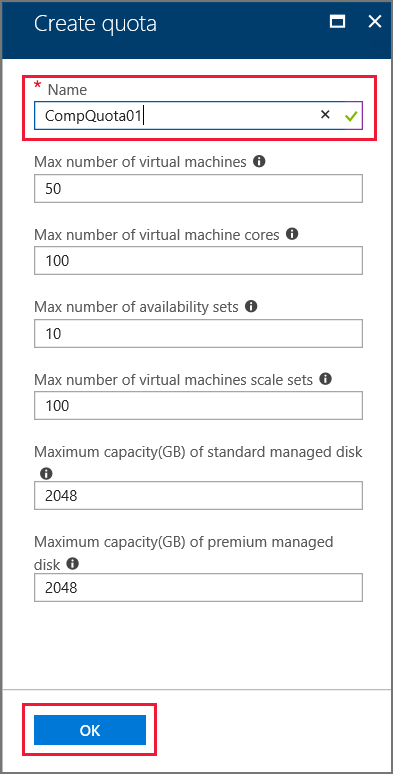Click the Create quota title text
The image size is (393, 774).
(x=95, y=24)
